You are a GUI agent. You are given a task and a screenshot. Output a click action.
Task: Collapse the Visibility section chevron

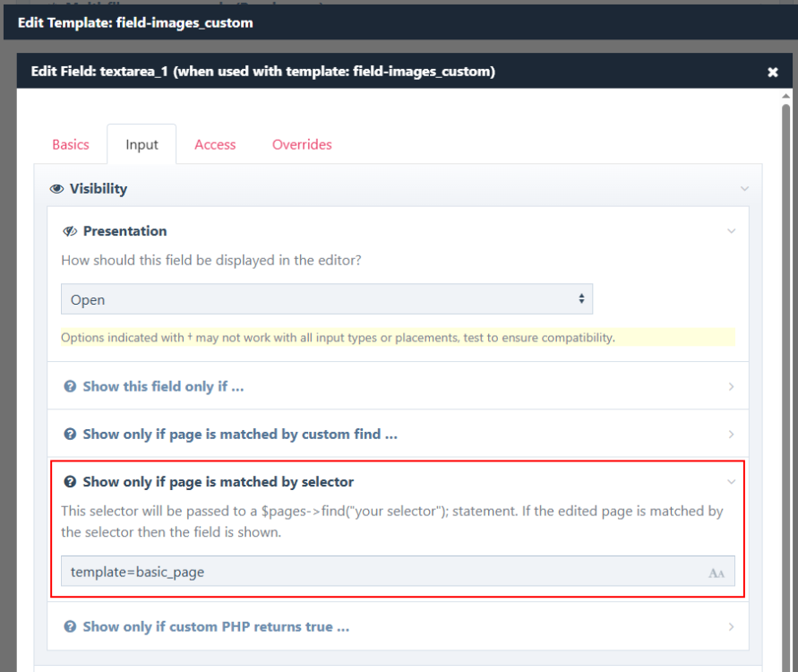(744, 189)
